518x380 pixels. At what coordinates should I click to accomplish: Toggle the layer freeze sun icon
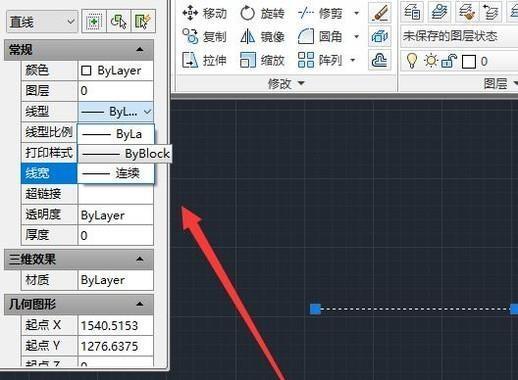pyautogui.click(x=431, y=61)
